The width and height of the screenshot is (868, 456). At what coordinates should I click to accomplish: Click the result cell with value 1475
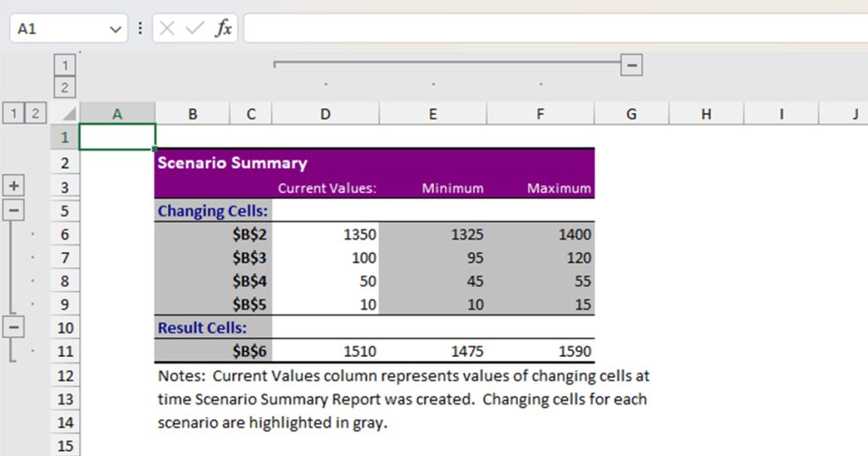click(x=433, y=351)
